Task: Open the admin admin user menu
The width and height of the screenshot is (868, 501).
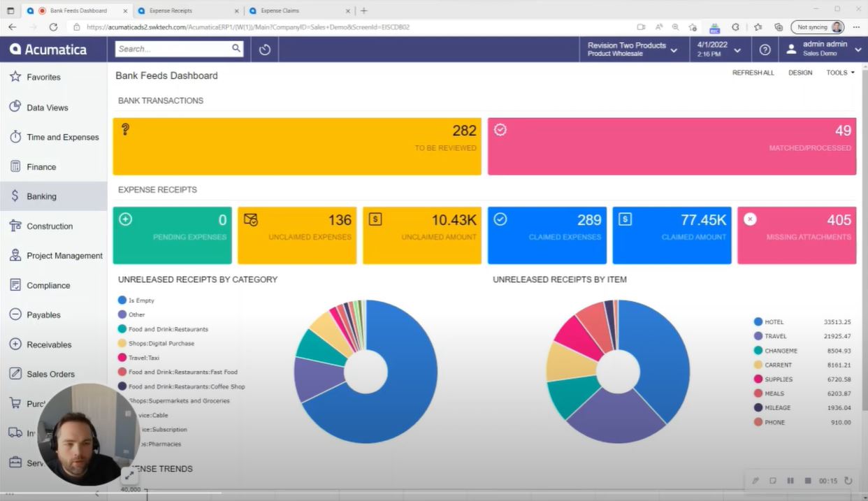Action: point(824,49)
